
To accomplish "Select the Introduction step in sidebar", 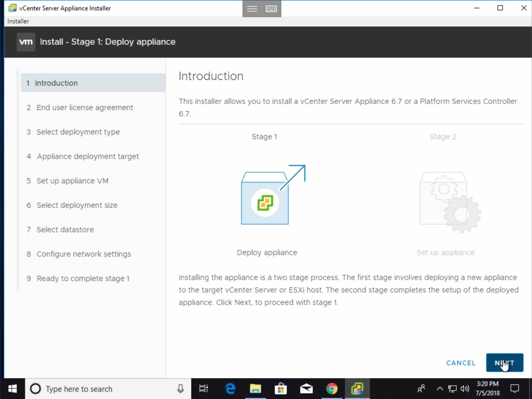I will coord(93,83).
